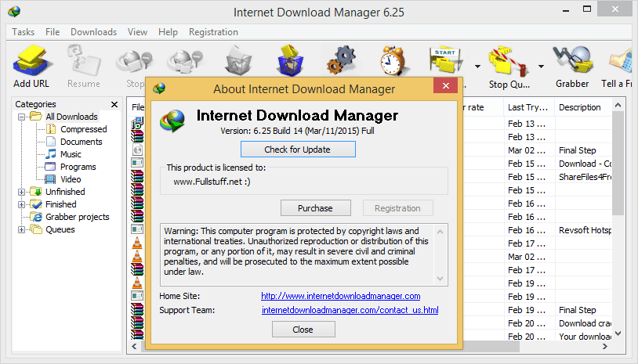Image resolution: width=638 pixels, height=364 pixels.
Task: Open the Home Site hyperlink
Action: coord(341,296)
